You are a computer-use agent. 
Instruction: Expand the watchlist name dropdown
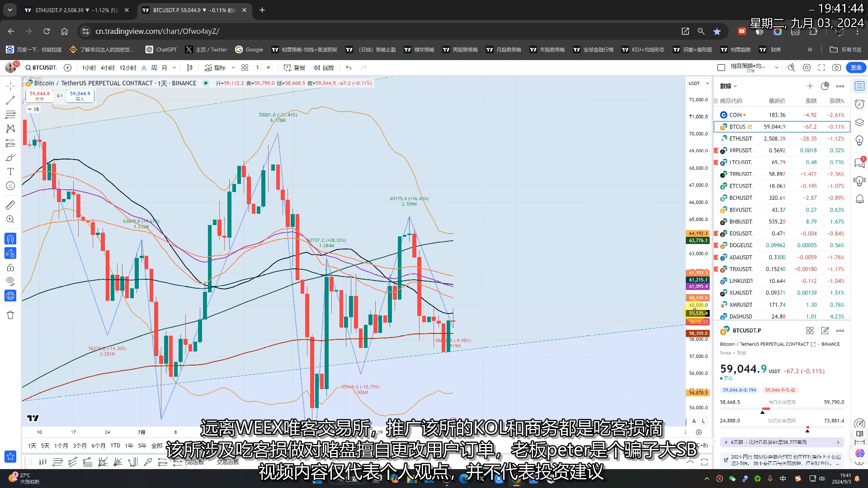point(729,86)
